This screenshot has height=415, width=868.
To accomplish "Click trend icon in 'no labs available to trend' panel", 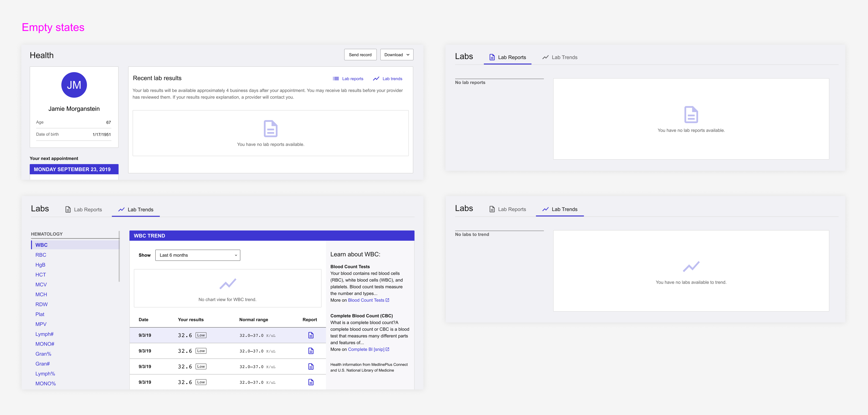I will (691, 267).
